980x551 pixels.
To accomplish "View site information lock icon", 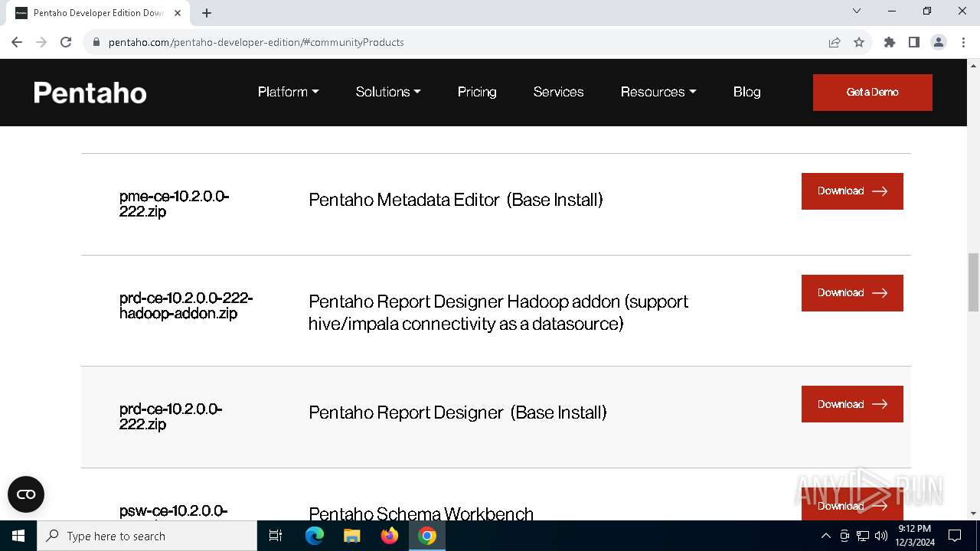I will coord(96,42).
